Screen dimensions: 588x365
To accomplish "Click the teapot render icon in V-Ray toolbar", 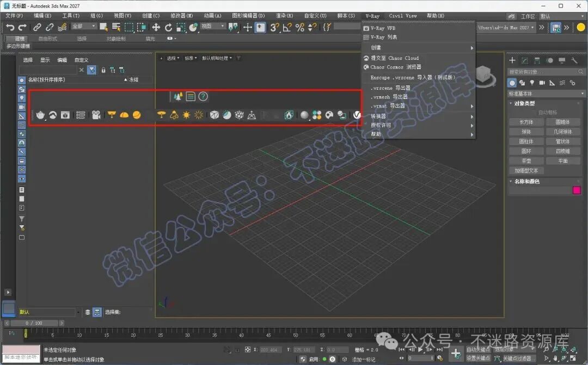I will 40,115.
